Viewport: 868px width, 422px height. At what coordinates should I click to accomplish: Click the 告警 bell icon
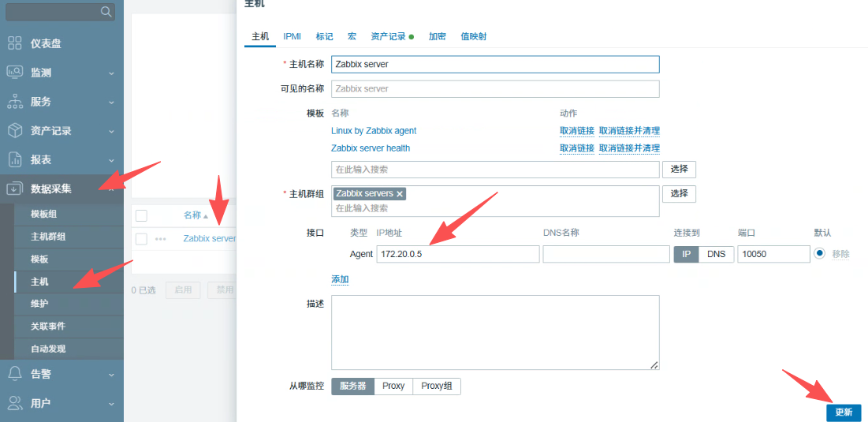tap(14, 374)
